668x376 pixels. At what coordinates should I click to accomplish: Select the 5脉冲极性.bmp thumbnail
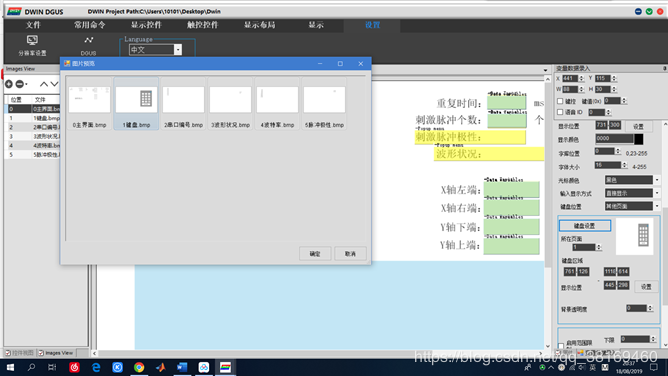coord(324,104)
